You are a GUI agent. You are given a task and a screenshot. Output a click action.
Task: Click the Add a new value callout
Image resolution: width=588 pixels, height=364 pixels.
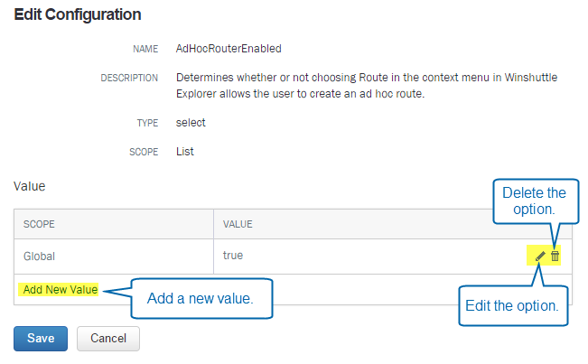click(x=201, y=298)
